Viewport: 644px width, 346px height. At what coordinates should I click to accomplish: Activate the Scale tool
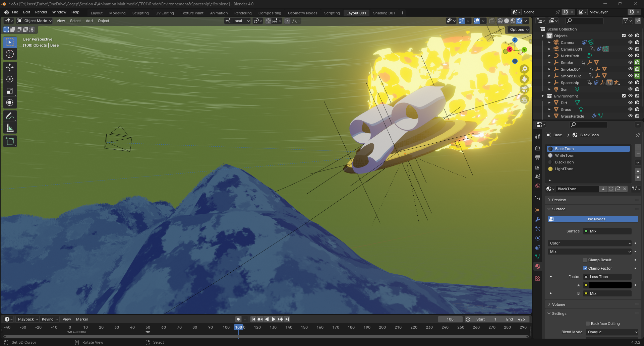(10, 91)
